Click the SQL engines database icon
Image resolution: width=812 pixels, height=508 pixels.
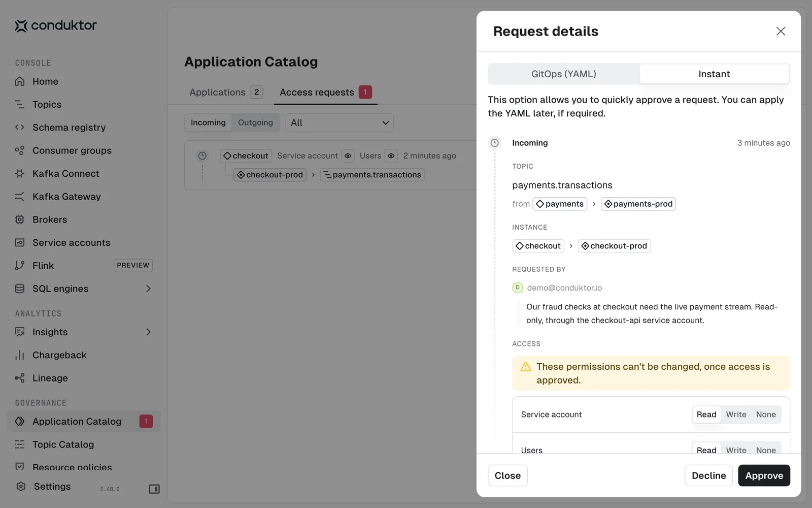(x=20, y=289)
